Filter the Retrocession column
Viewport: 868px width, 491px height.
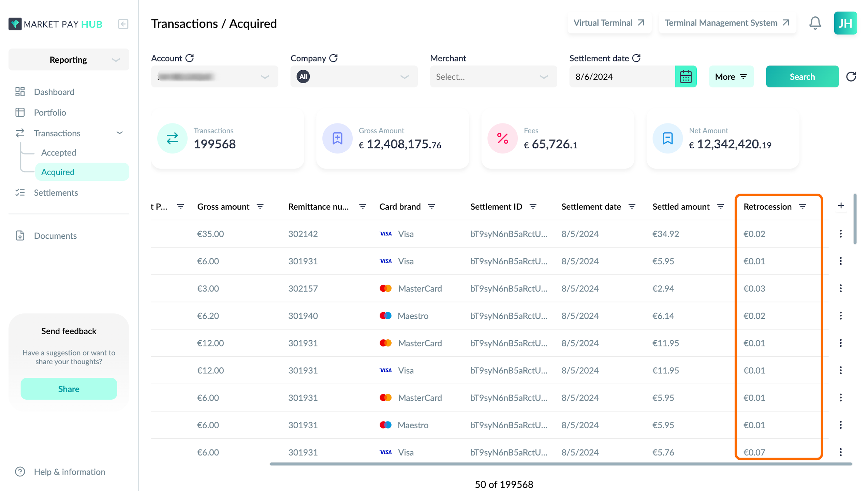tap(803, 207)
